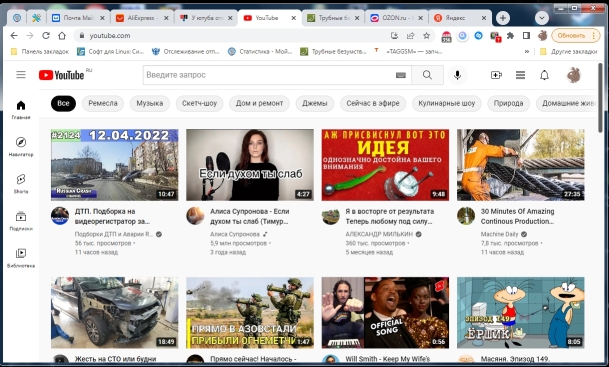The width and height of the screenshot is (609, 367).
Task: Start voice search with microphone icon
Action: [458, 75]
